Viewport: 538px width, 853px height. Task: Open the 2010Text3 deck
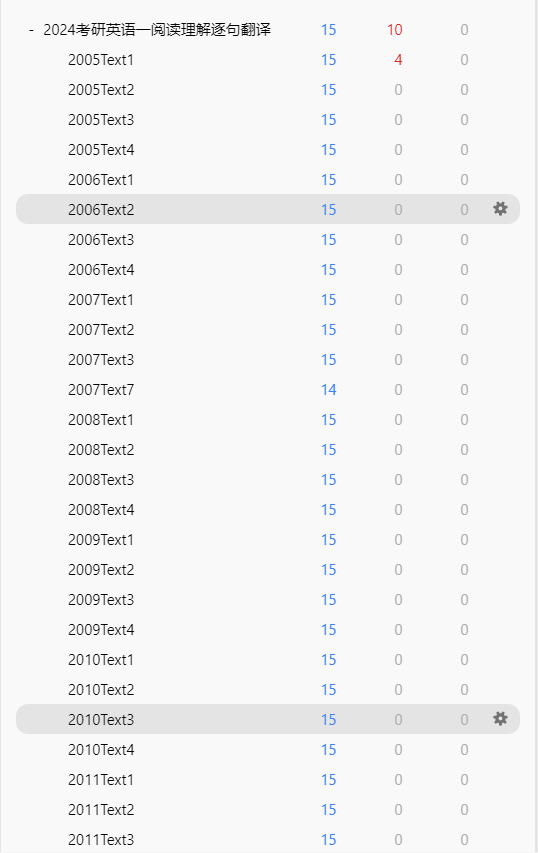[101, 720]
